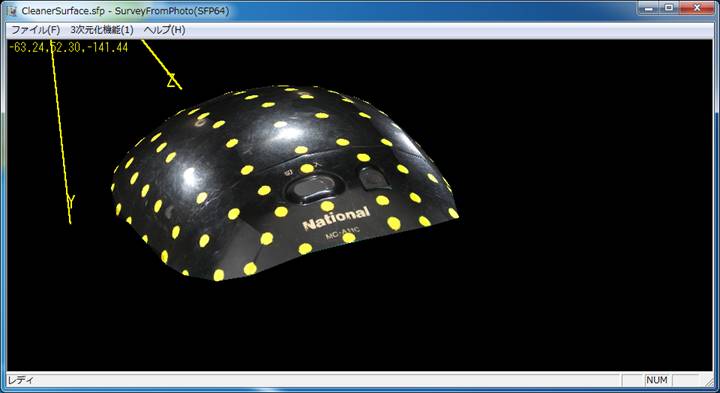Click the レディ status text
Screen dimensions: 720x393
click(21, 380)
